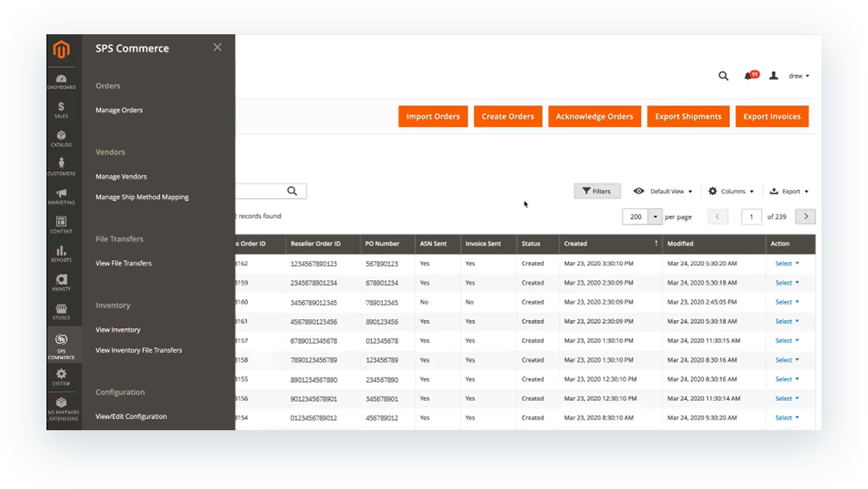Open the Amasty sidebar panel
The height and width of the screenshot is (489, 868).
click(62, 284)
